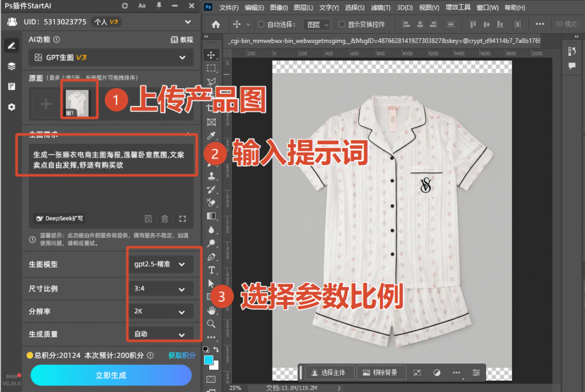Enable the 显示变换控件 checkbox
This screenshot has width=585, height=392.
(342, 24)
